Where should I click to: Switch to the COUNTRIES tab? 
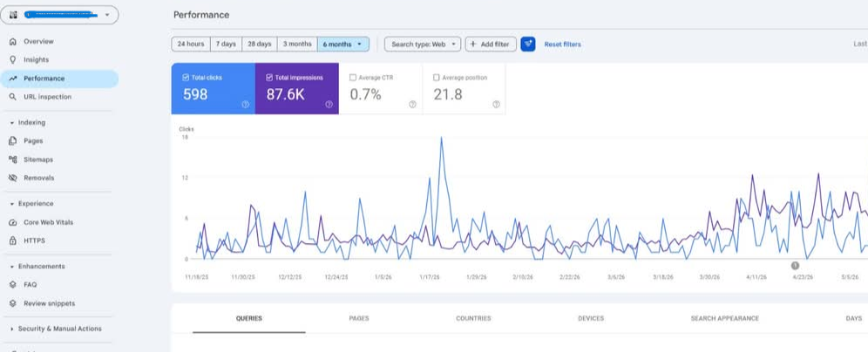tap(473, 319)
